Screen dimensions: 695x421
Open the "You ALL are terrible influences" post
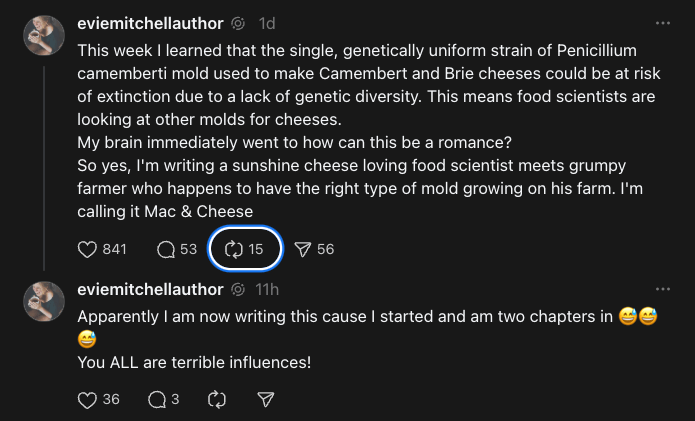point(194,362)
